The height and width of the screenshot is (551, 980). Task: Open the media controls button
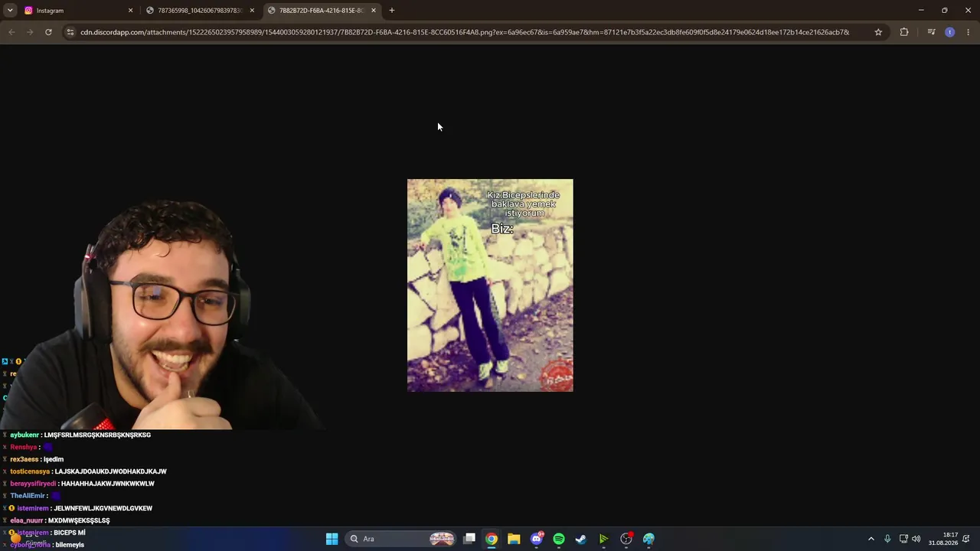931,32
